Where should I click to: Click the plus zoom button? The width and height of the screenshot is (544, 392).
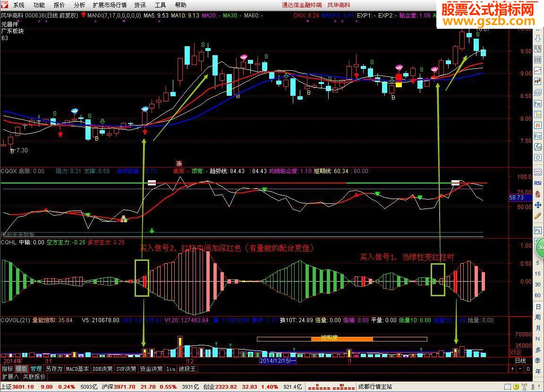(x=512, y=369)
